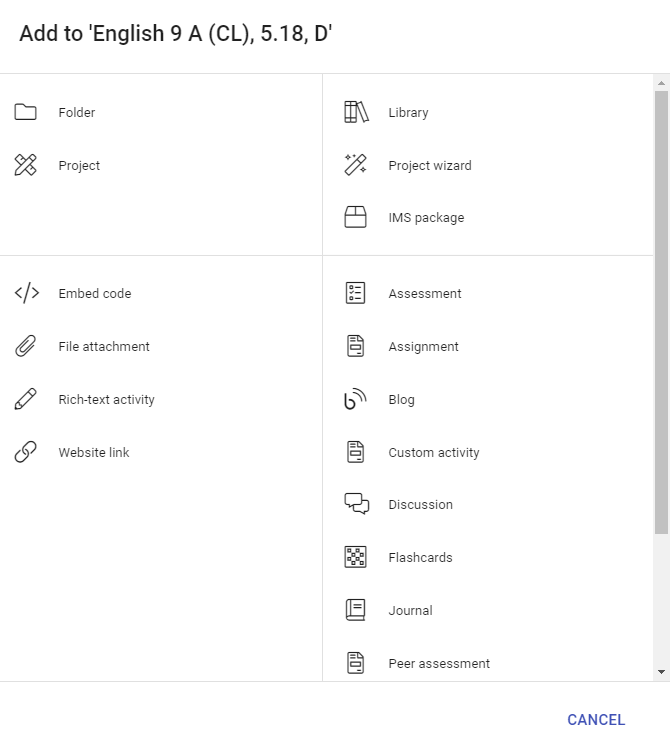Click the Embed code brackets icon
The image size is (670, 752).
26,294
